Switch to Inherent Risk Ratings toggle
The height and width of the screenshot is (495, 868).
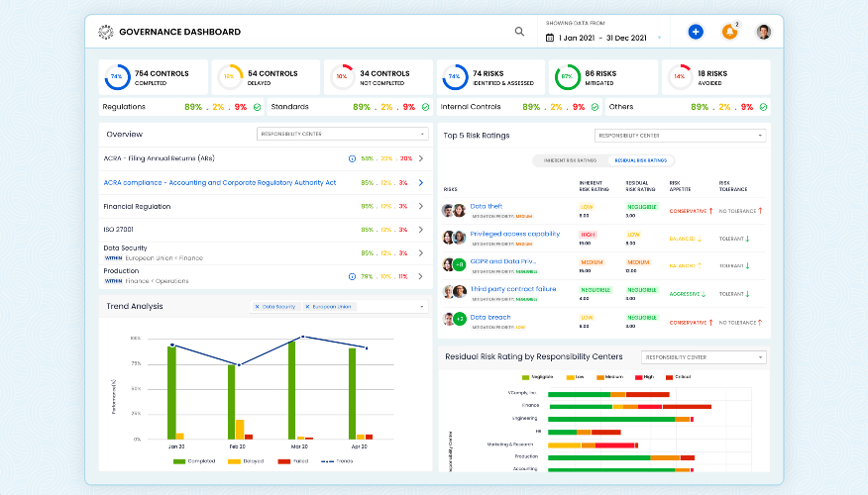pyautogui.click(x=570, y=160)
